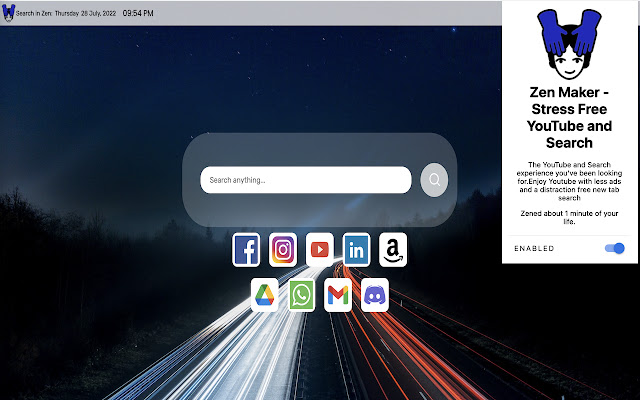
Task: Open the Gmail shortcut icon
Action: [x=338, y=295]
